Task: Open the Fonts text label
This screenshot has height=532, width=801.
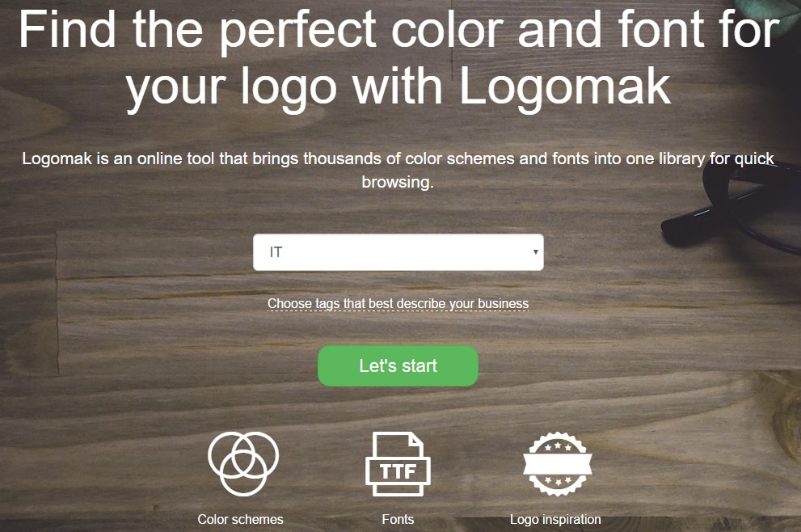Action: (x=398, y=519)
